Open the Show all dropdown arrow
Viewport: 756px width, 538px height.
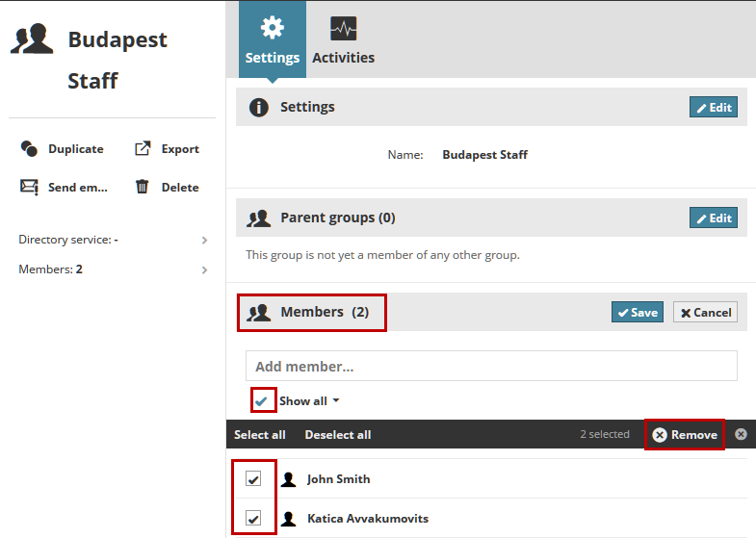(336, 401)
